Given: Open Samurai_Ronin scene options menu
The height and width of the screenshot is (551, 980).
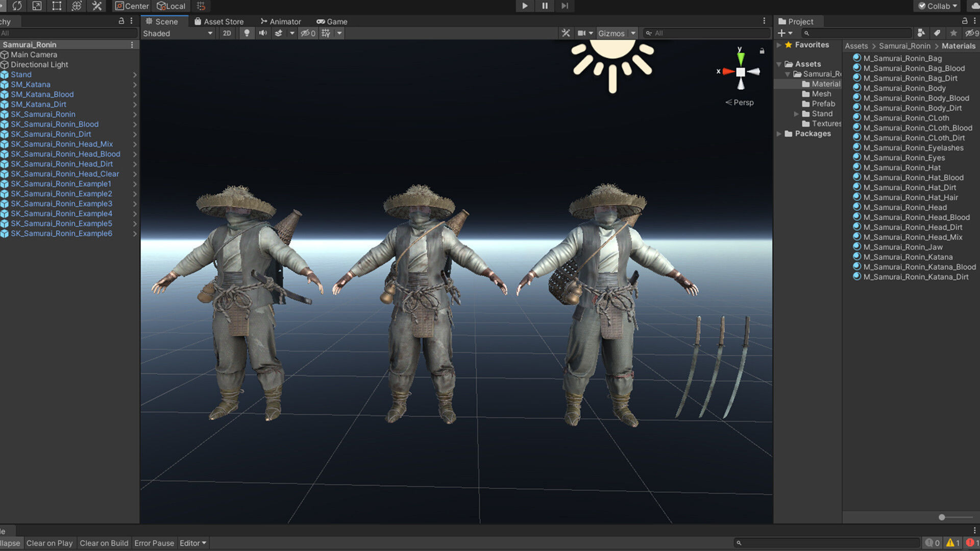Looking at the screenshot, I should click(132, 45).
